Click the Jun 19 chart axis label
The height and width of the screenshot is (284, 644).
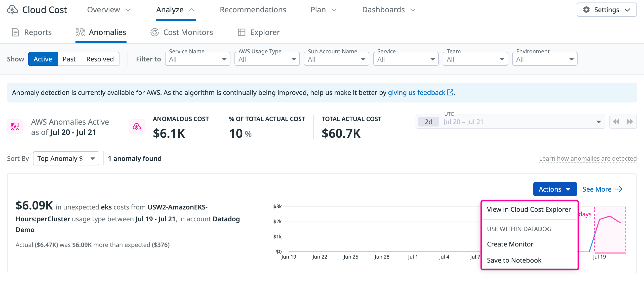tap(289, 257)
